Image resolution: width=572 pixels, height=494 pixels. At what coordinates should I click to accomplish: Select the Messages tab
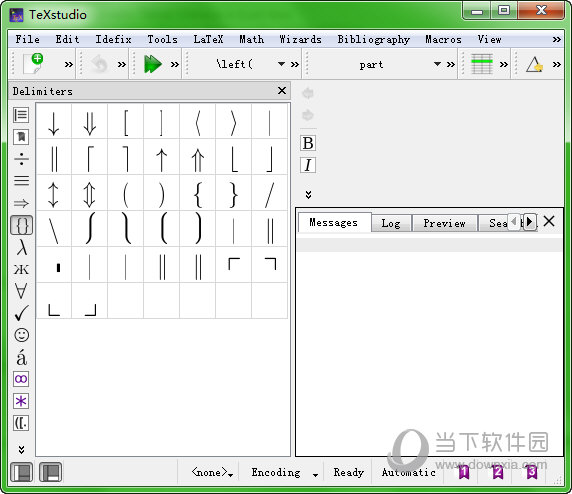[333, 222]
